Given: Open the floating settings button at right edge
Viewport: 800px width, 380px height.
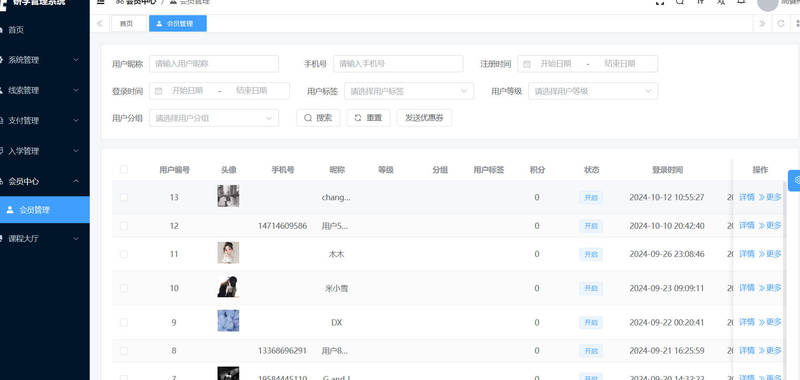Looking at the screenshot, I should tap(794, 180).
